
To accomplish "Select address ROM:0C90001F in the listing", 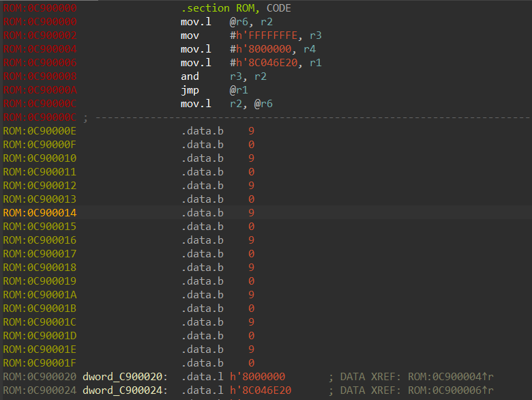I will (40, 363).
